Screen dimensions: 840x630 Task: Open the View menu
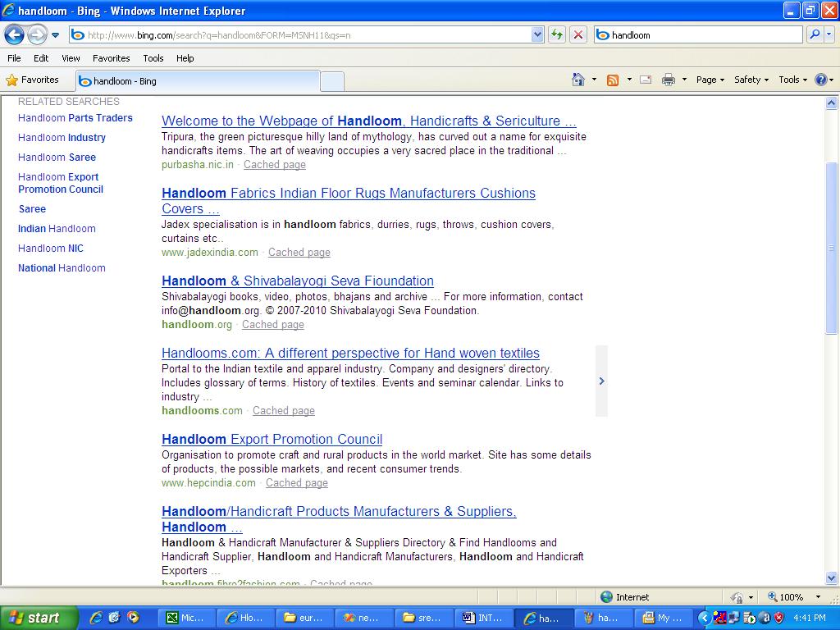(x=71, y=58)
